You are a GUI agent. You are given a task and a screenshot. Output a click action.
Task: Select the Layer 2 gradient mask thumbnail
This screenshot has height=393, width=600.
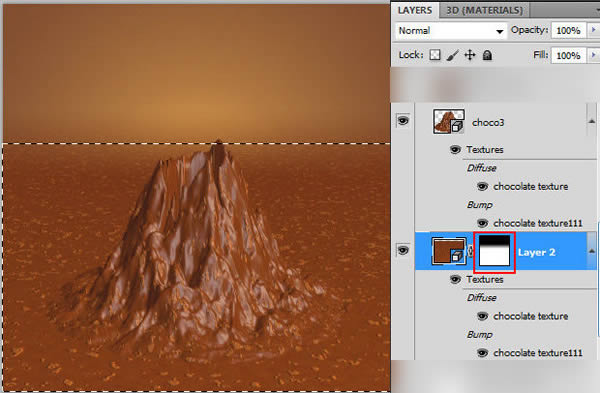(494, 251)
